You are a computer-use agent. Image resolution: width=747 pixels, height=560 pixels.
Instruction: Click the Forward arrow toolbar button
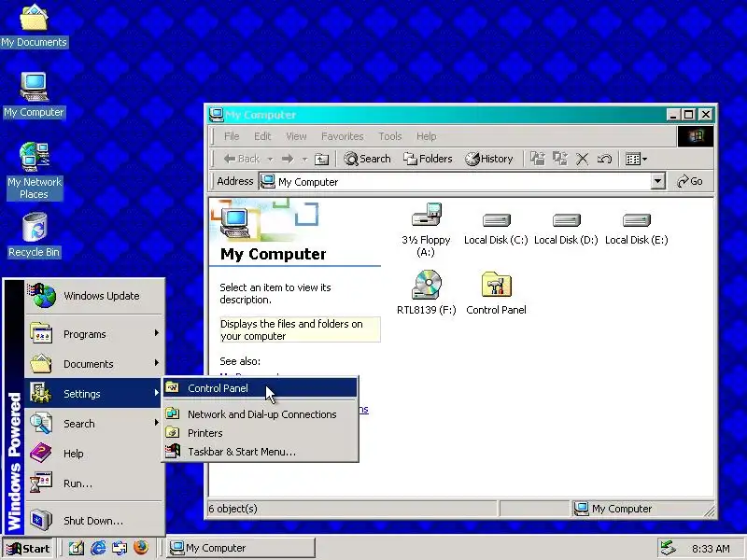click(x=288, y=159)
